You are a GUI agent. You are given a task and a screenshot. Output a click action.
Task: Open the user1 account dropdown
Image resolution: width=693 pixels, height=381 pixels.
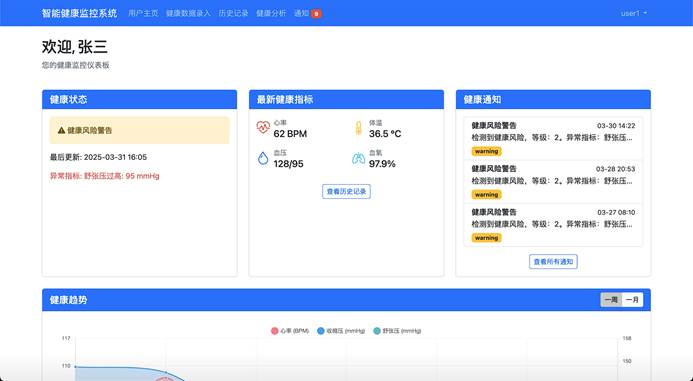coord(634,13)
